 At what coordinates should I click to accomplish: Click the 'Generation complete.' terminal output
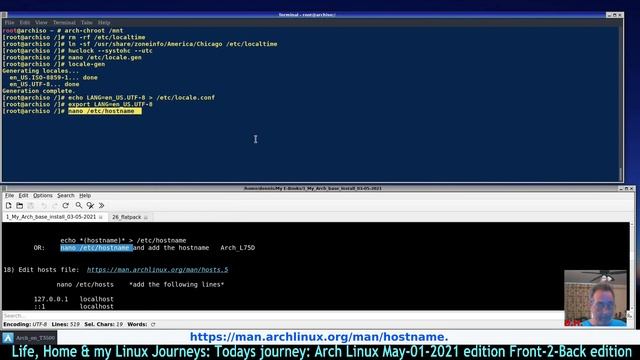39,91
